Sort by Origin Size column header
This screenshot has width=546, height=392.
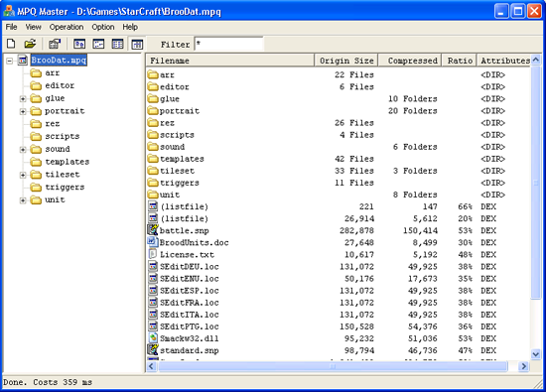pyautogui.click(x=346, y=61)
